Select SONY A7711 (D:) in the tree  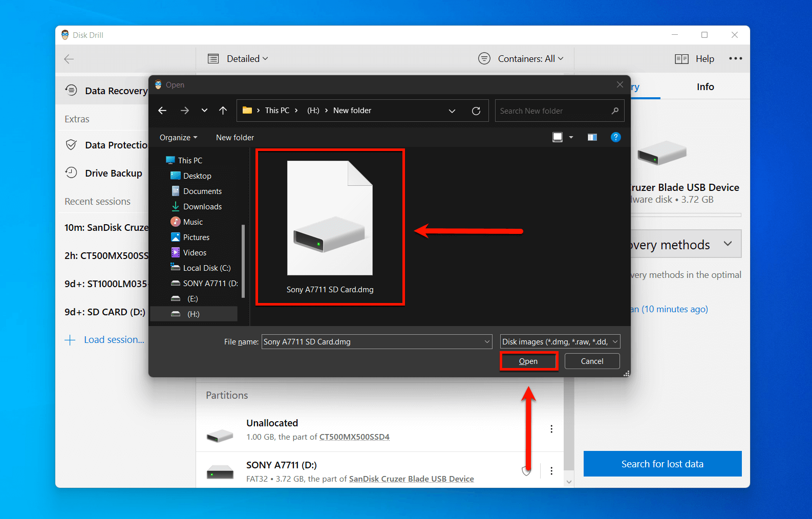204,283
